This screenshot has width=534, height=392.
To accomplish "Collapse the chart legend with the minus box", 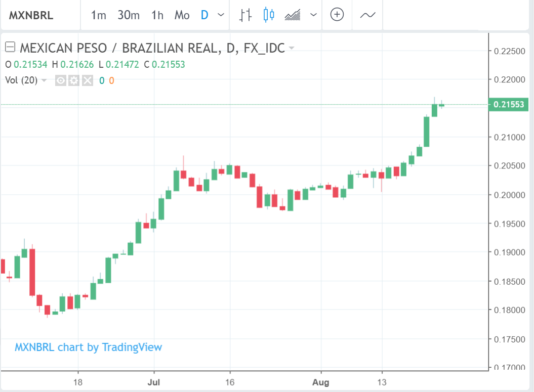I will coord(10,48).
